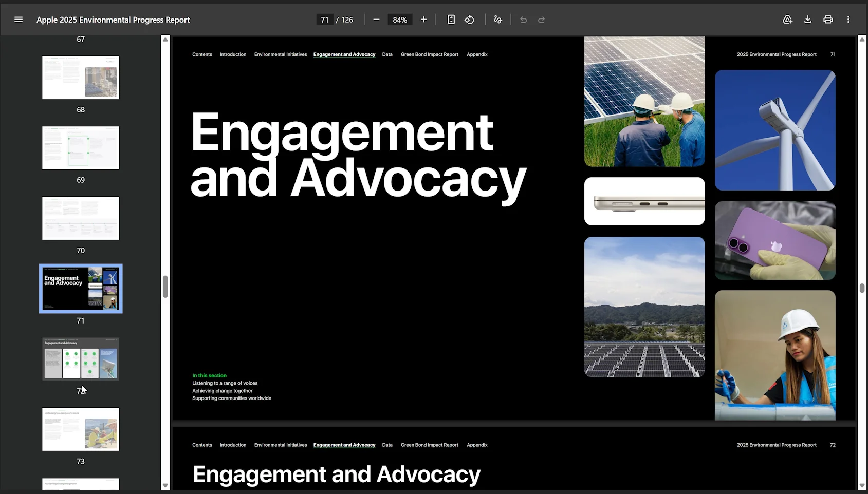Click the MacBook side-view image
Screen dimensions: 868x494
pos(644,201)
